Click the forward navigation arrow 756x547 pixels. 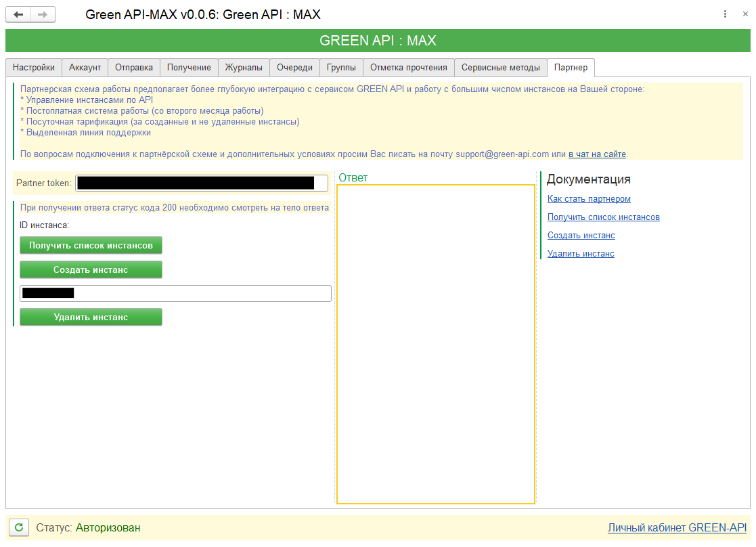pos(43,15)
